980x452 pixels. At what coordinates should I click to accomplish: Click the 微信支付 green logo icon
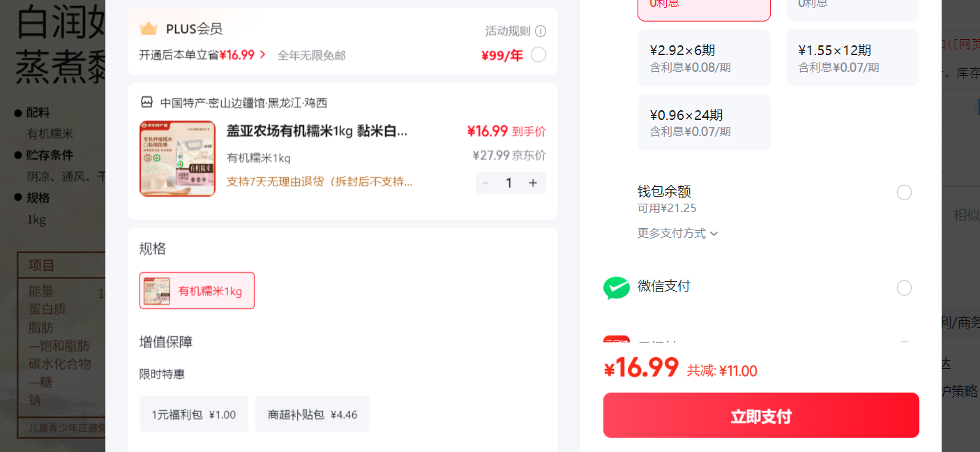(617, 287)
